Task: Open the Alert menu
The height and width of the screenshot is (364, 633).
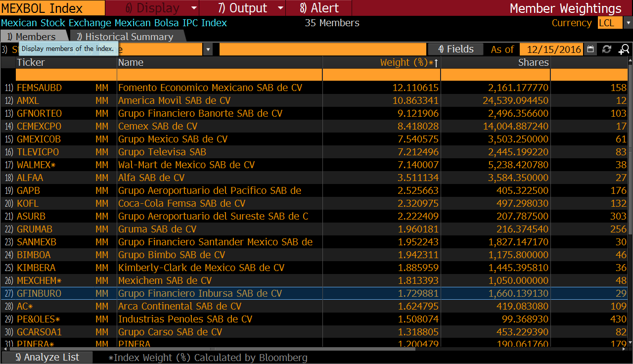Action: click(x=319, y=8)
